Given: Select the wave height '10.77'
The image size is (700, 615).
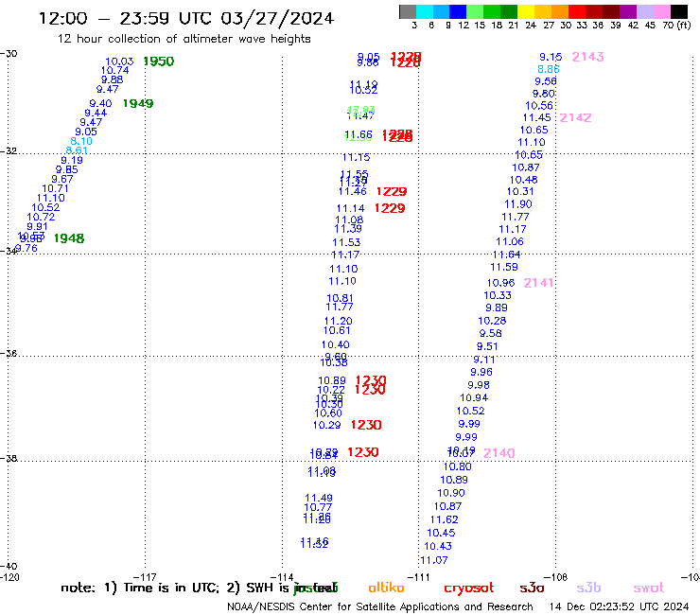Looking at the screenshot, I should (318, 507).
